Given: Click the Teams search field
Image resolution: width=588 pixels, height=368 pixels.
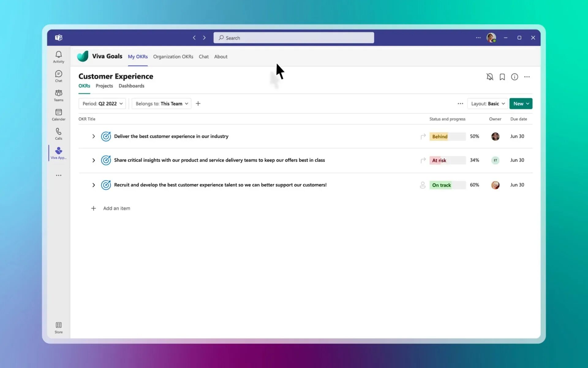Looking at the screenshot, I should pyautogui.click(x=293, y=38).
